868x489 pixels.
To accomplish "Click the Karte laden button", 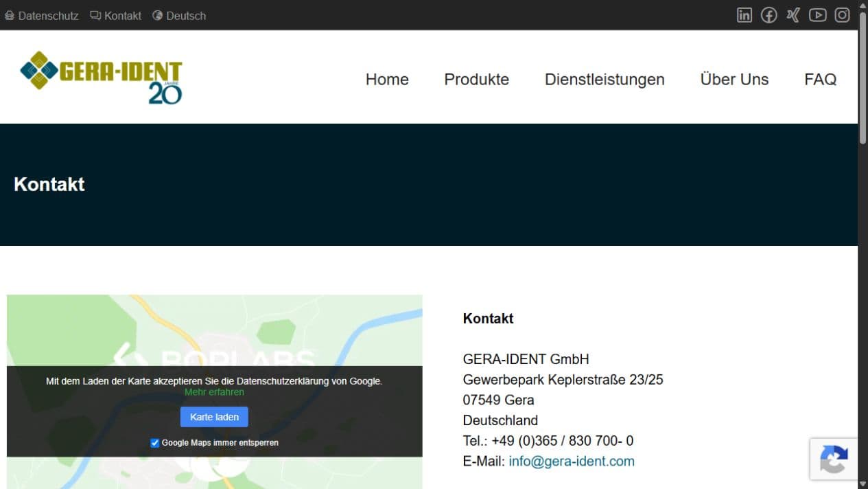I will (214, 417).
